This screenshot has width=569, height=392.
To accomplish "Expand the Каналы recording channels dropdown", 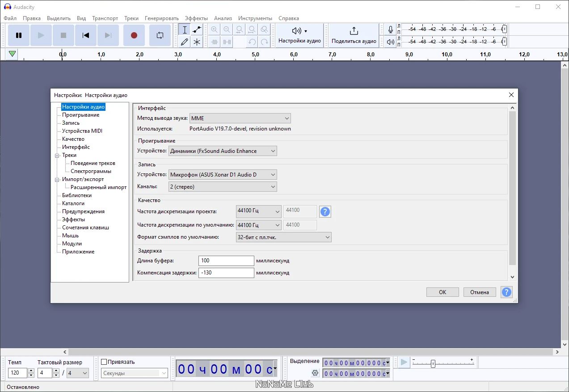I will (x=223, y=187).
